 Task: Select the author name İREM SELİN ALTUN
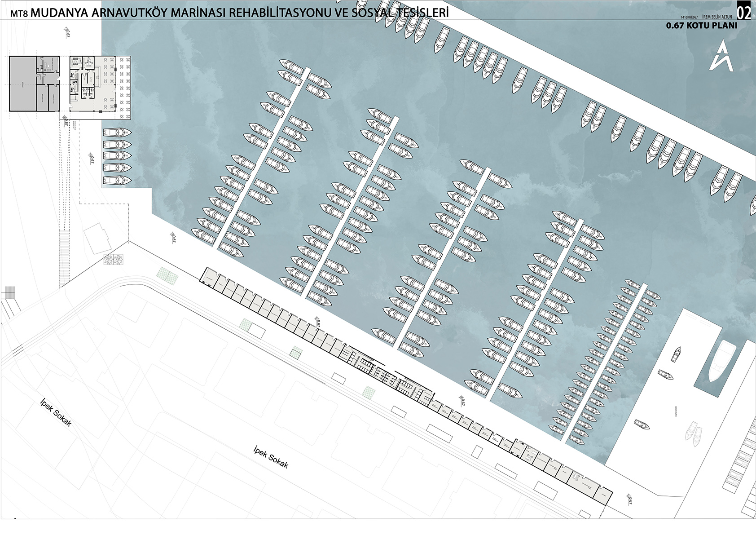coord(717,17)
